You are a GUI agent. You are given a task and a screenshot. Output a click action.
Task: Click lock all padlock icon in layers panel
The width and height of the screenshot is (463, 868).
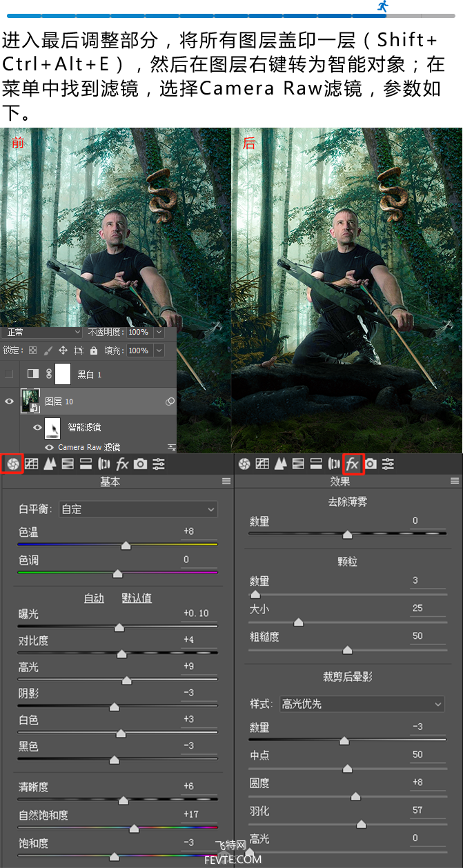94,351
